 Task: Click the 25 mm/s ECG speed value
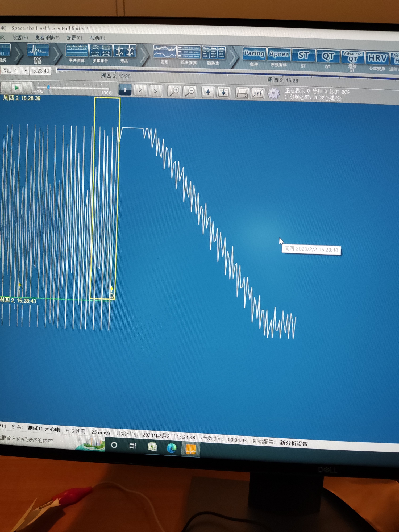101,432
